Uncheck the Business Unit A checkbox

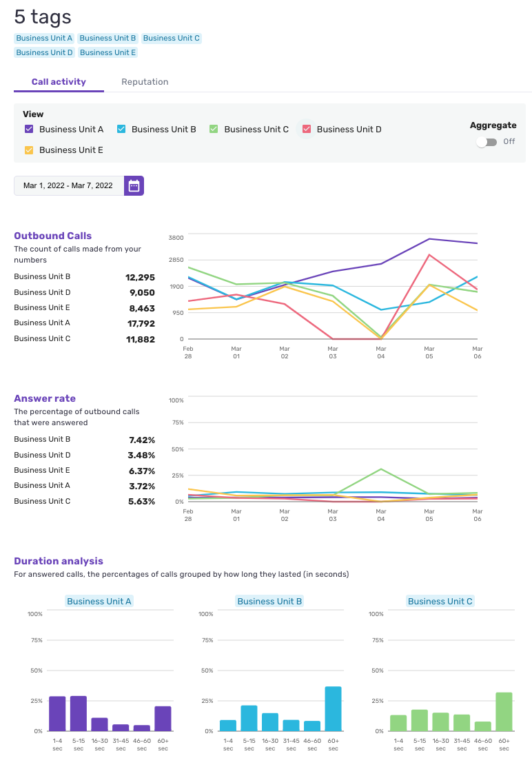point(29,130)
